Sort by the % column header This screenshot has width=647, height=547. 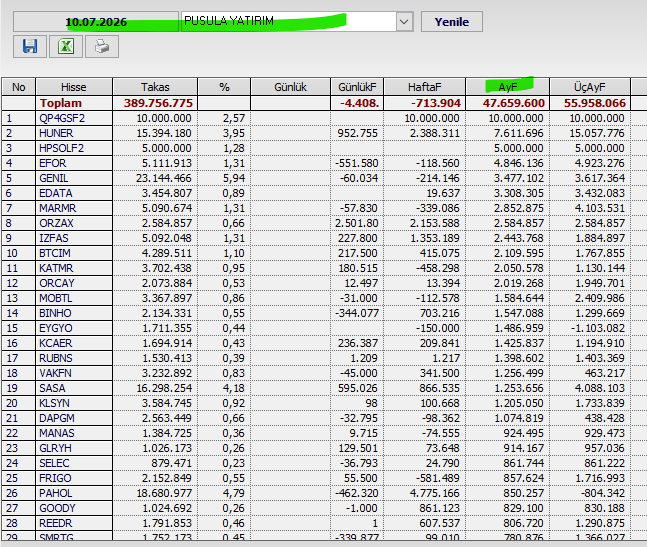224,87
